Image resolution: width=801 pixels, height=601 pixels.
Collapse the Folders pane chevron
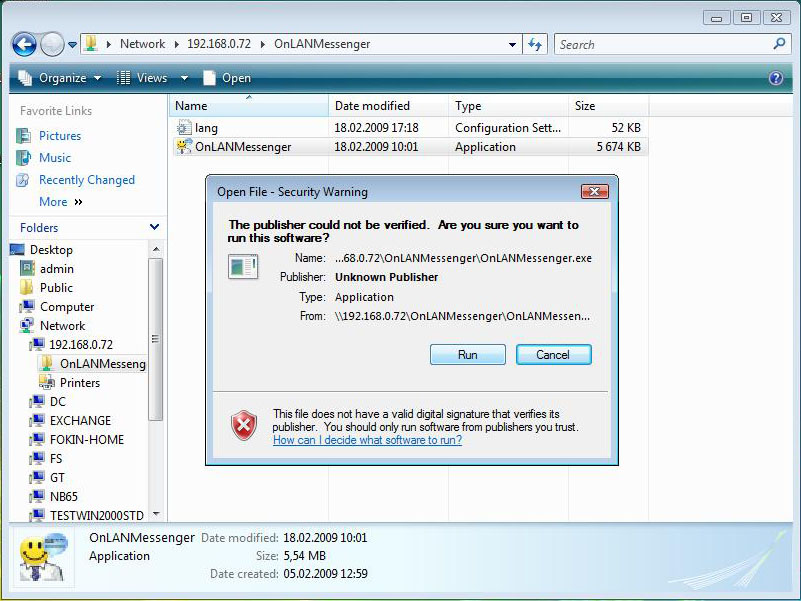[x=154, y=228]
